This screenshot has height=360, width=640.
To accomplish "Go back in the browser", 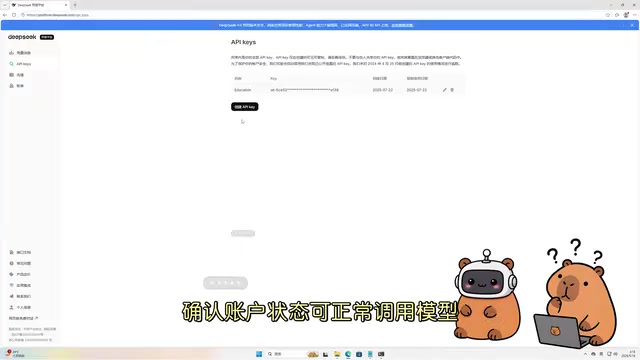I will click(5, 15).
